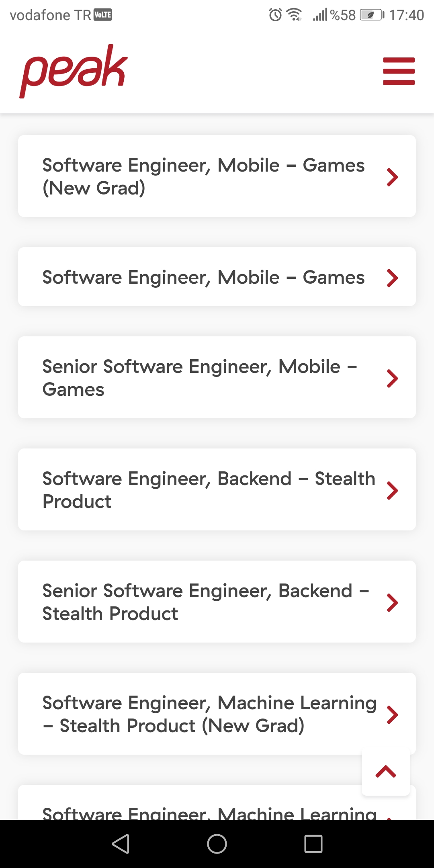This screenshot has width=434, height=868.
Task: Tap the chevron on Software Engineer, Backend – Stealth Product
Action: point(392,490)
